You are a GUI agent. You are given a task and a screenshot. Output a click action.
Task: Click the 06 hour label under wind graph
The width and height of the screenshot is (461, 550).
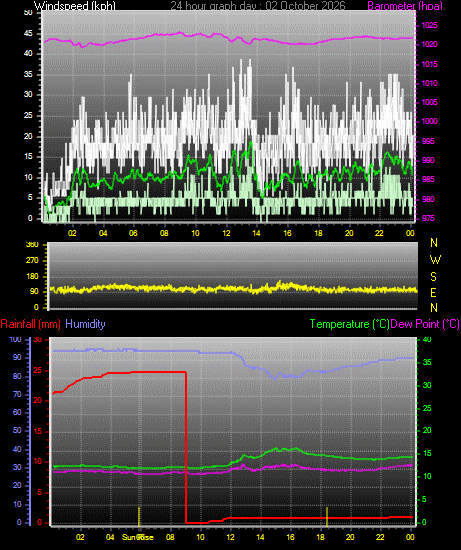tap(133, 233)
